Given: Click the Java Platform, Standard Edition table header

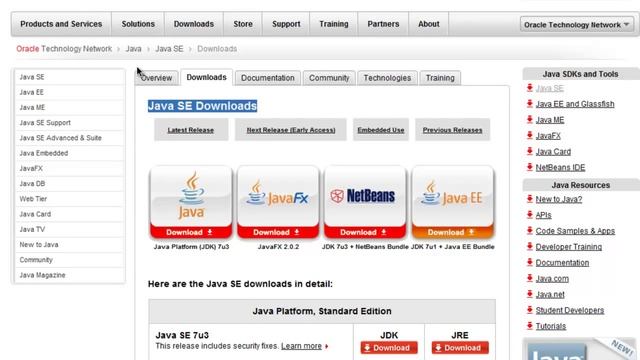Looking at the screenshot, I should pyautogui.click(x=322, y=311).
